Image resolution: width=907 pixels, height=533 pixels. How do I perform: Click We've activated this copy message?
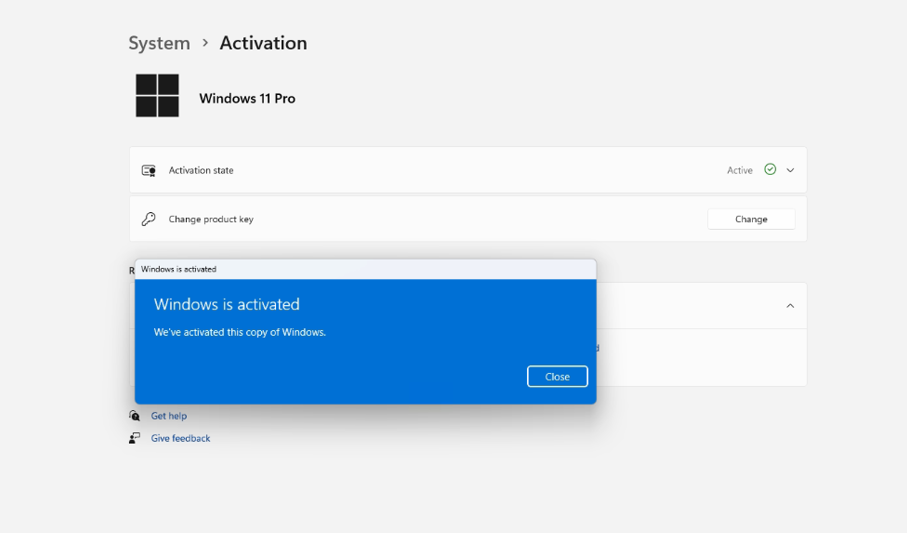tap(239, 332)
